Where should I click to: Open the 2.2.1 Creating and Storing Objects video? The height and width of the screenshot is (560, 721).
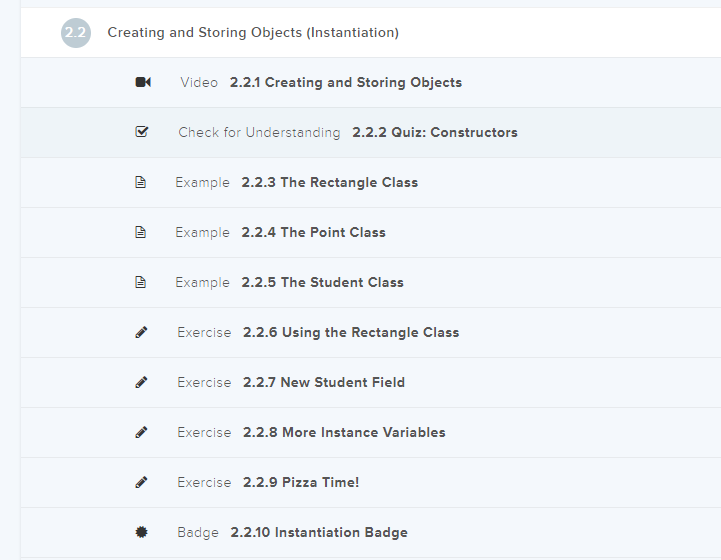click(345, 82)
